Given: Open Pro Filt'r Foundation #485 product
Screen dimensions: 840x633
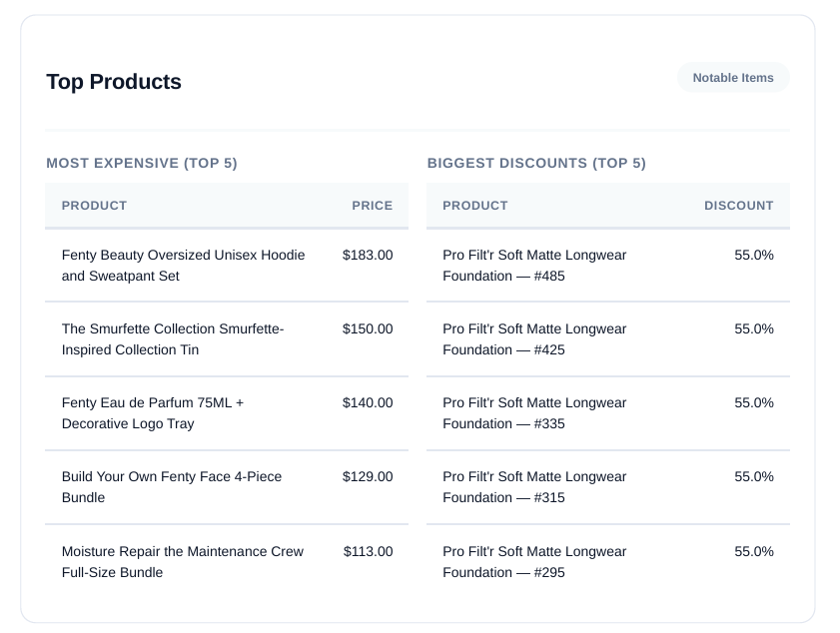Looking at the screenshot, I should click(x=534, y=266).
